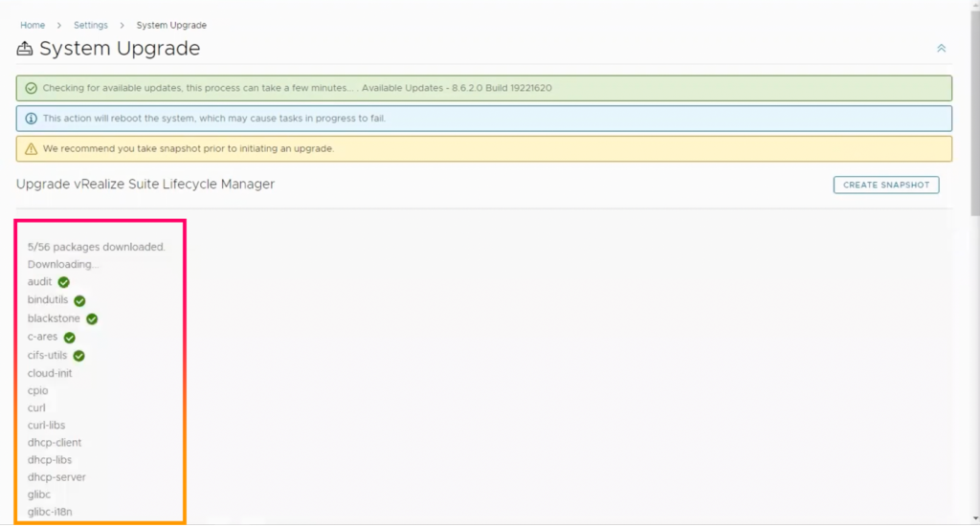This screenshot has width=980, height=527.
Task: Click the System Upgrade page title
Action: [x=120, y=49]
